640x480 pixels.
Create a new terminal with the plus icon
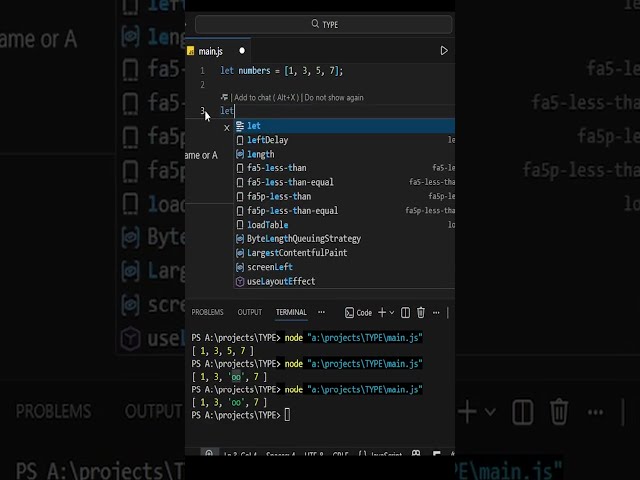[382, 313]
